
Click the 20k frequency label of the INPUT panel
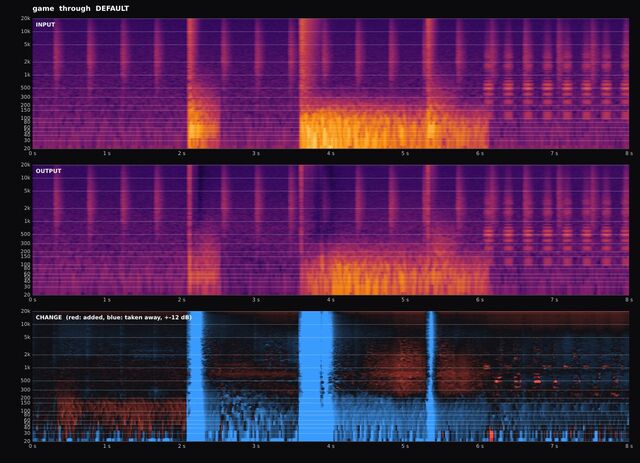(26, 18)
